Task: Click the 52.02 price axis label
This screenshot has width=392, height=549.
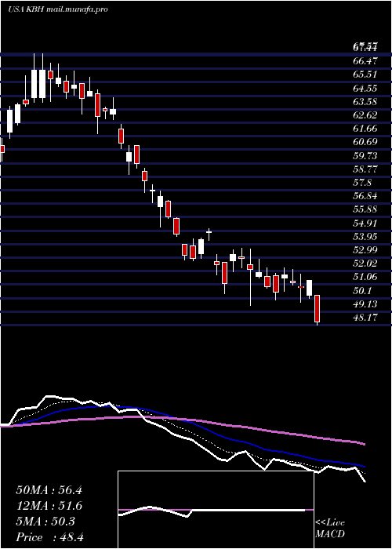Action: [365, 264]
